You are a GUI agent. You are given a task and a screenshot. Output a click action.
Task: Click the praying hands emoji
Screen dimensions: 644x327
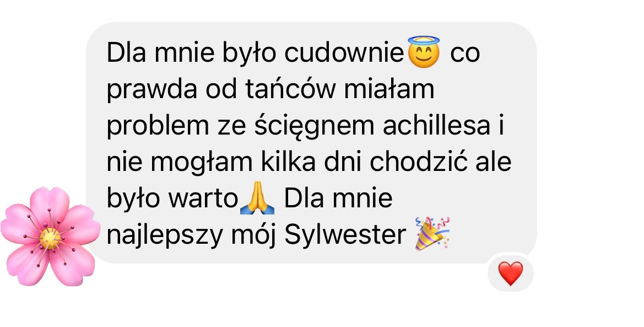tap(257, 199)
